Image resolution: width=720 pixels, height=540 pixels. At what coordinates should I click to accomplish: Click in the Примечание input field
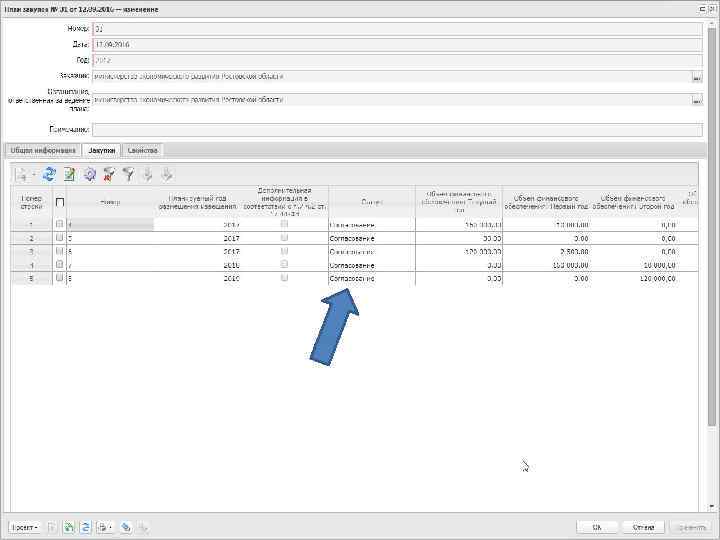point(397,130)
